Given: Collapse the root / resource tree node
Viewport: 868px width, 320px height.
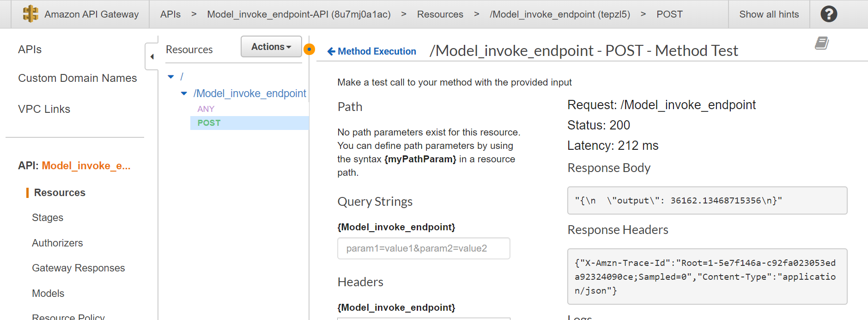Looking at the screenshot, I should click(171, 77).
